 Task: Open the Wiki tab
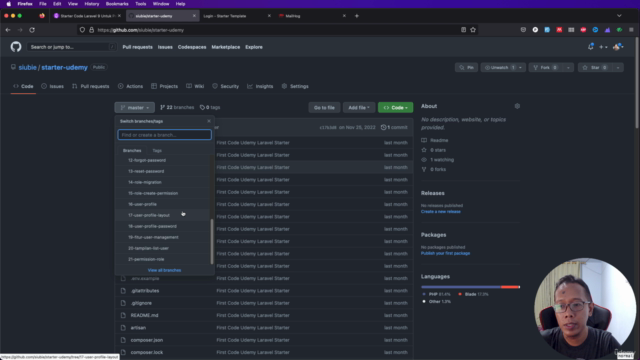(195, 86)
